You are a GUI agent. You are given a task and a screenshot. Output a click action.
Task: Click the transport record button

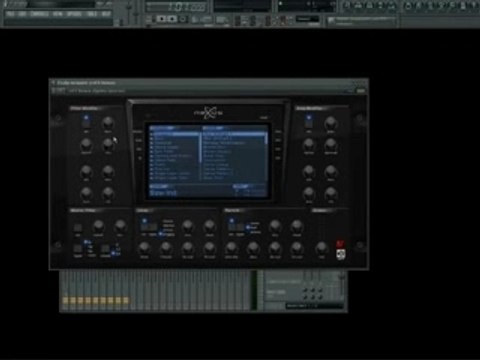(x=183, y=19)
